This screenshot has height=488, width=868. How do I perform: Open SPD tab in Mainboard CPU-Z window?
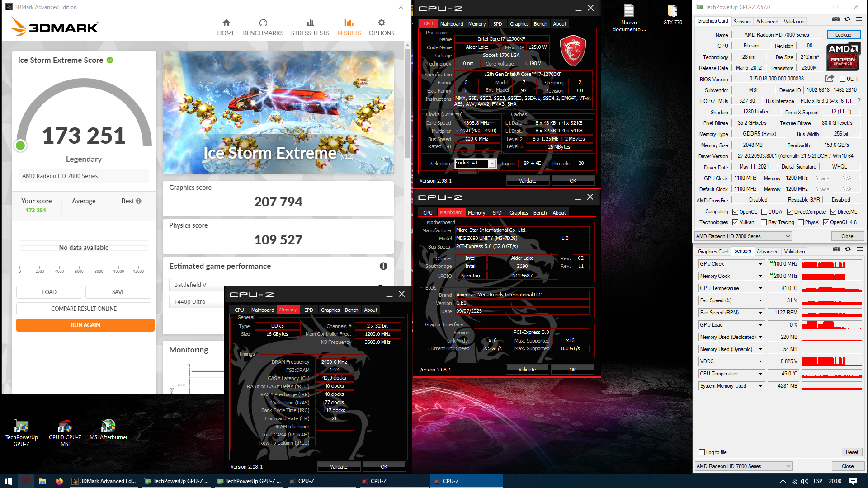point(497,213)
